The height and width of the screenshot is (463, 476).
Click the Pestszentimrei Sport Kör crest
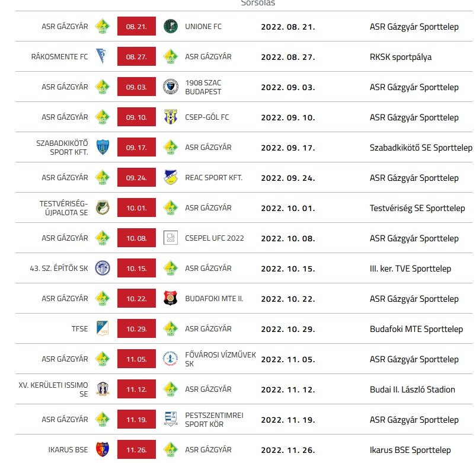[171, 420]
